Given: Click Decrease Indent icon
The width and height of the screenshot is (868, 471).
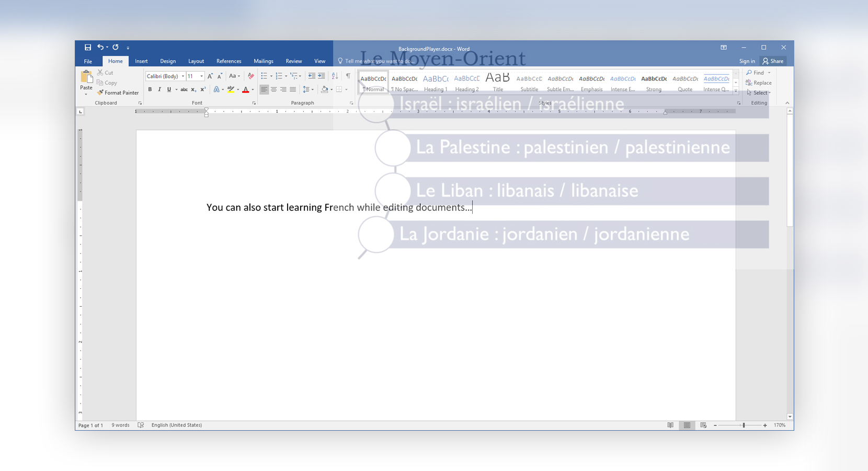Looking at the screenshot, I should click(312, 76).
